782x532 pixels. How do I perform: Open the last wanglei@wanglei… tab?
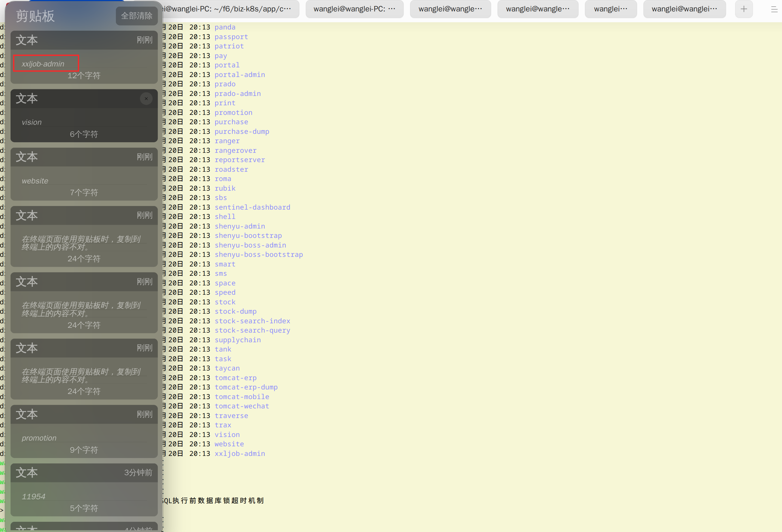[684, 9]
